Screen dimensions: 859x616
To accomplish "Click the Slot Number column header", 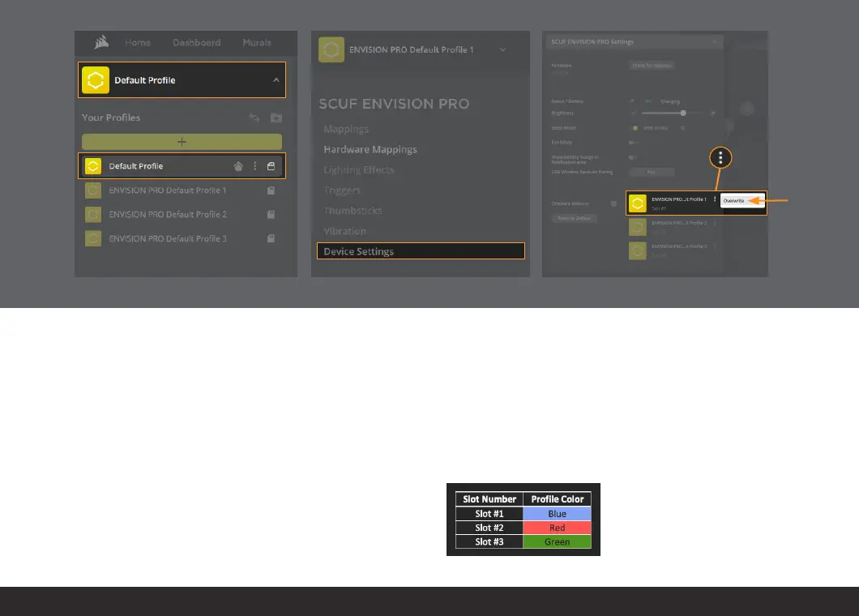I will pyautogui.click(x=489, y=499).
